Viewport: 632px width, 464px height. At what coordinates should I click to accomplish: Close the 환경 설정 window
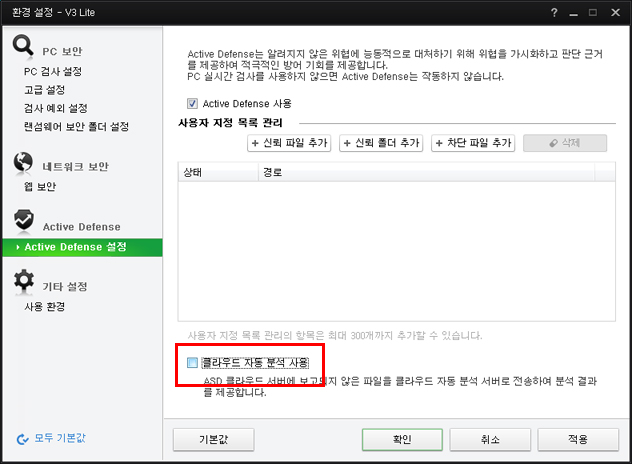coord(615,12)
